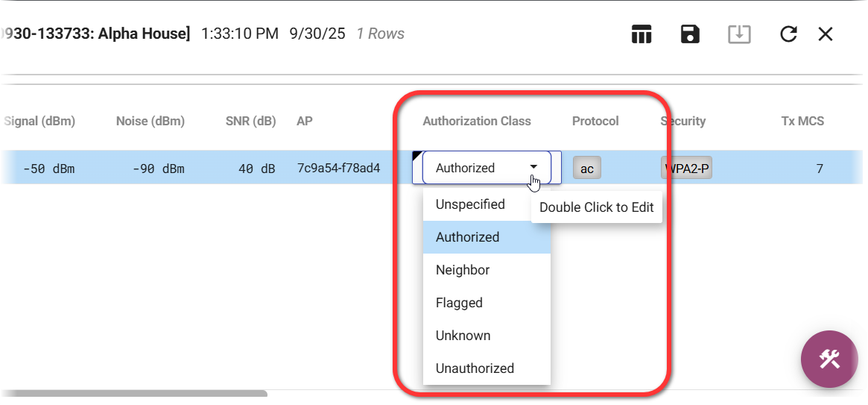Choose Unauthorized in the dropdown list
This screenshot has width=868, height=405.
(475, 368)
